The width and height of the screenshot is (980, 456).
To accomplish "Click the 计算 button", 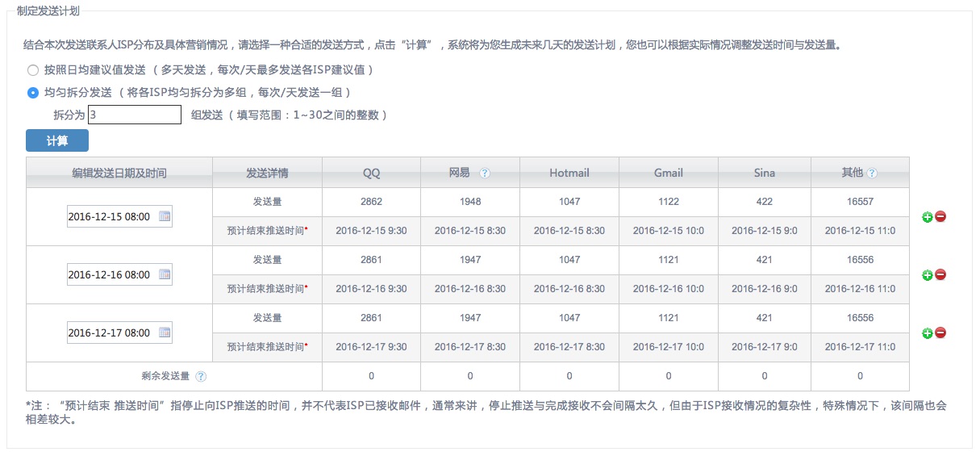I will click(x=57, y=140).
